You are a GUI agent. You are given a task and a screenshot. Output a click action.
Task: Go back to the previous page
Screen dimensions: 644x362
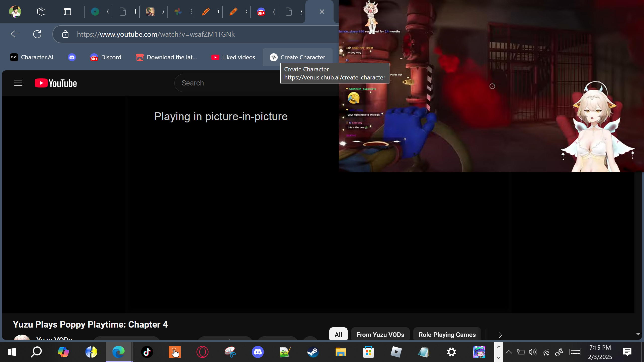click(15, 34)
